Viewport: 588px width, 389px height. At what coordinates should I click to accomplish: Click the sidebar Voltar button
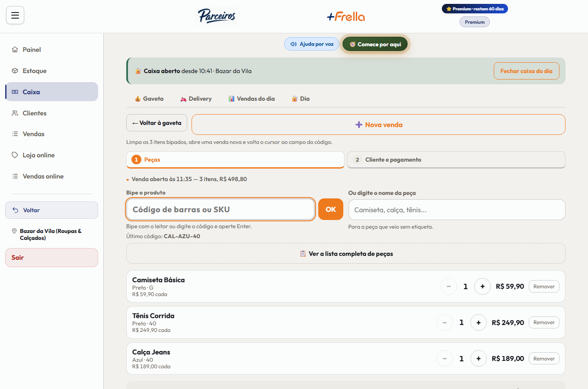click(51, 210)
